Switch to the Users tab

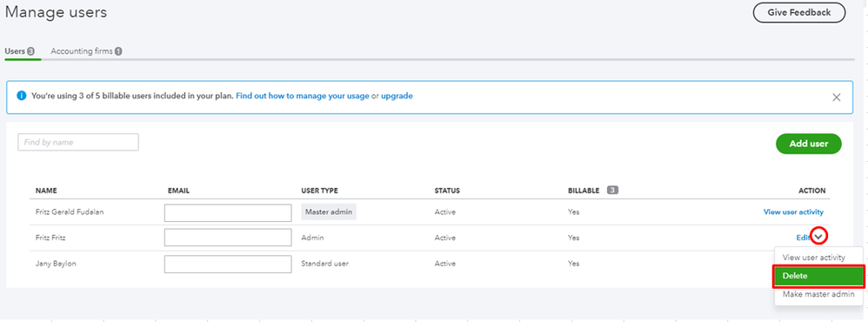(19, 51)
